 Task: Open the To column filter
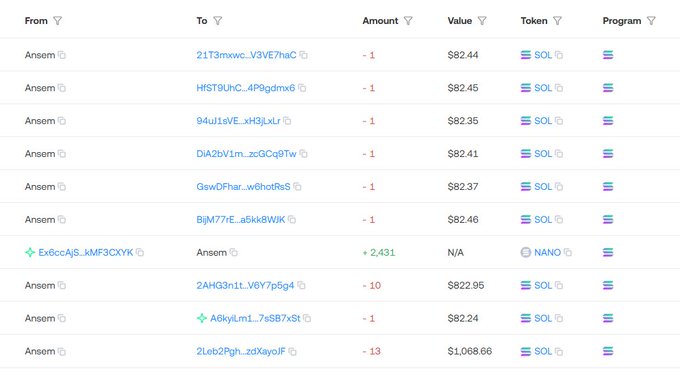coord(218,21)
